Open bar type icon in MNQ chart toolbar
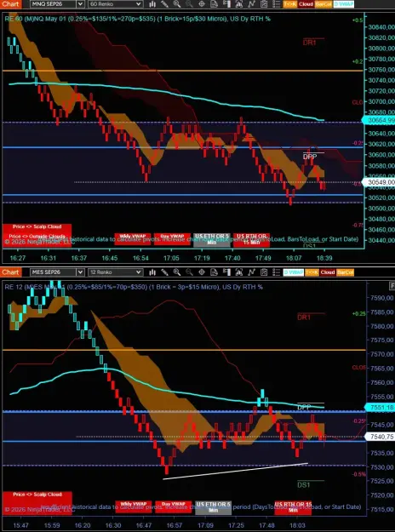The height and width of the screenshot is (532, 395). pos(152,4)
